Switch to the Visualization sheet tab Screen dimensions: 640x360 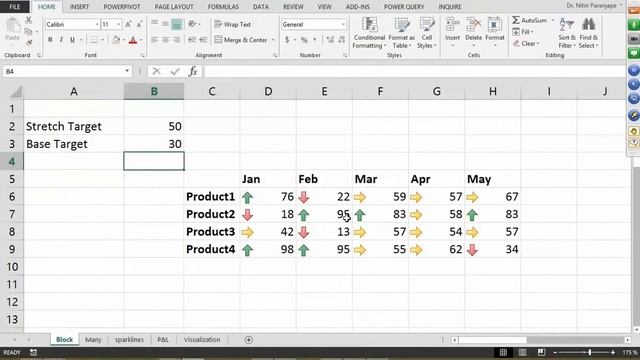pyautogui.click(x=202, y=340)
